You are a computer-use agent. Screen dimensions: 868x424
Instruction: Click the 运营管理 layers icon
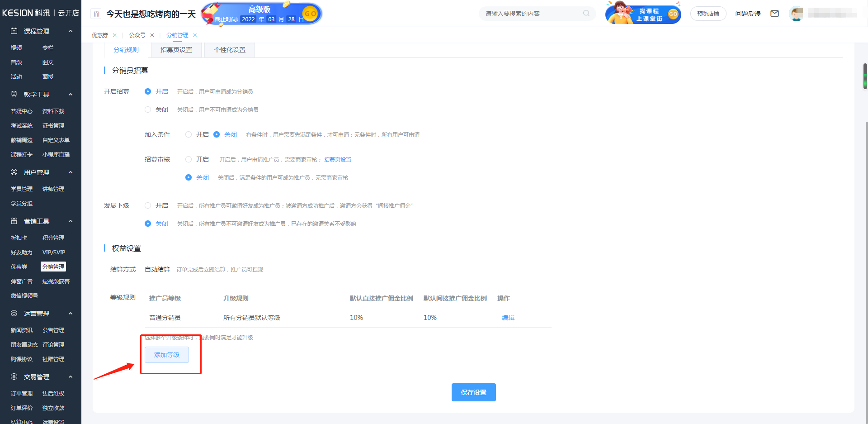[14, 313]
